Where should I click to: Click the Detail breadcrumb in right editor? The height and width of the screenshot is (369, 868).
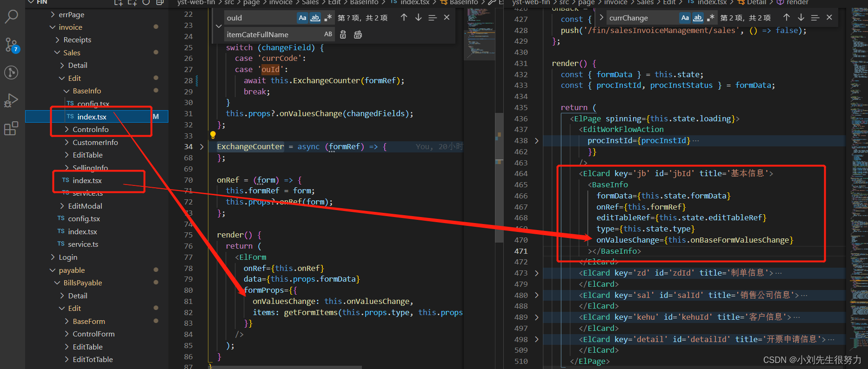point(756,2)
